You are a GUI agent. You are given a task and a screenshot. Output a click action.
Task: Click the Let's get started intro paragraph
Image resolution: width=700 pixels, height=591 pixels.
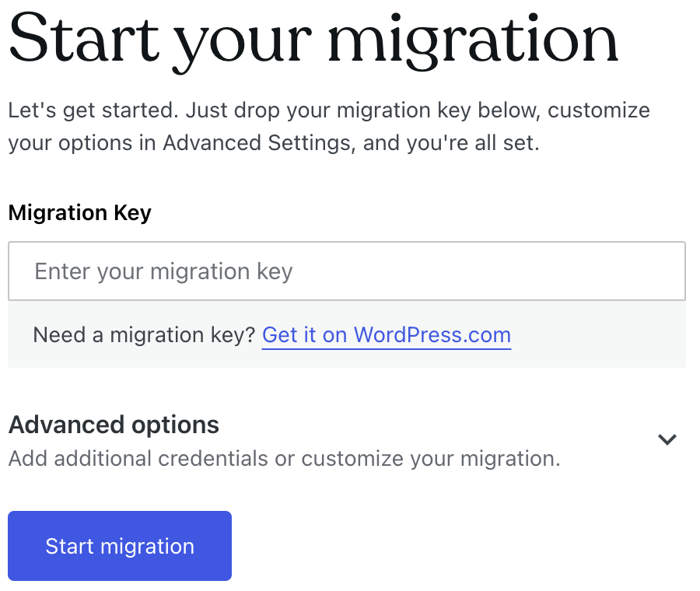pyautogui.click(x=328, y=127)
